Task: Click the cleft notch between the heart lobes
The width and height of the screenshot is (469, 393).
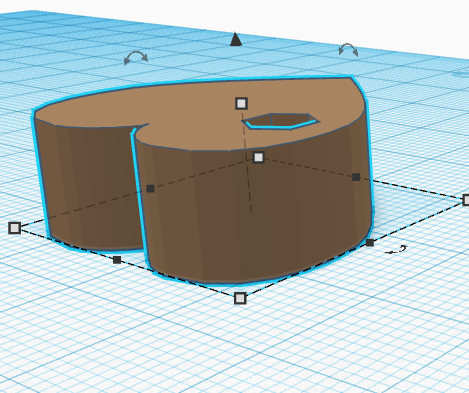Action: point(139,128)
